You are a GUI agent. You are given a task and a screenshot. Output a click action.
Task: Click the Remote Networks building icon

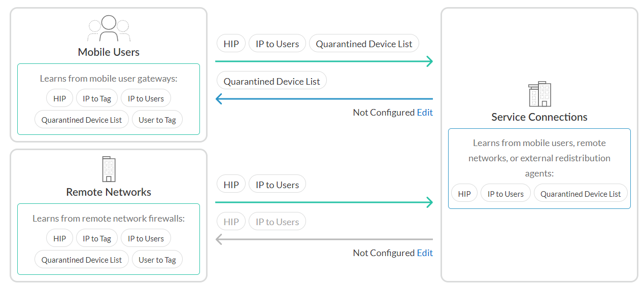point(109,169)
